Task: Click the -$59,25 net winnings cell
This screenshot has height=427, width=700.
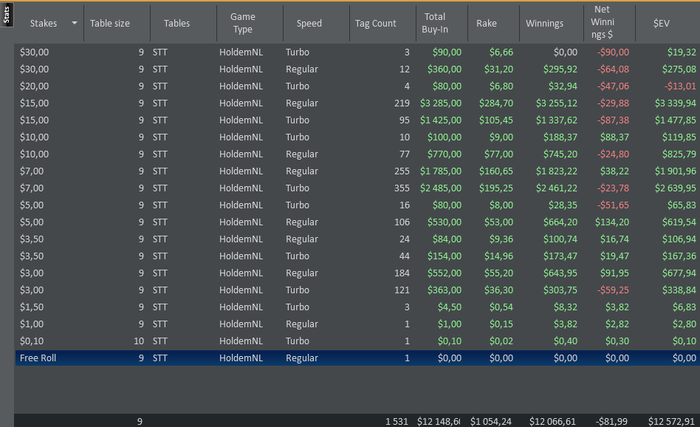Action: (x=613, y=290)
